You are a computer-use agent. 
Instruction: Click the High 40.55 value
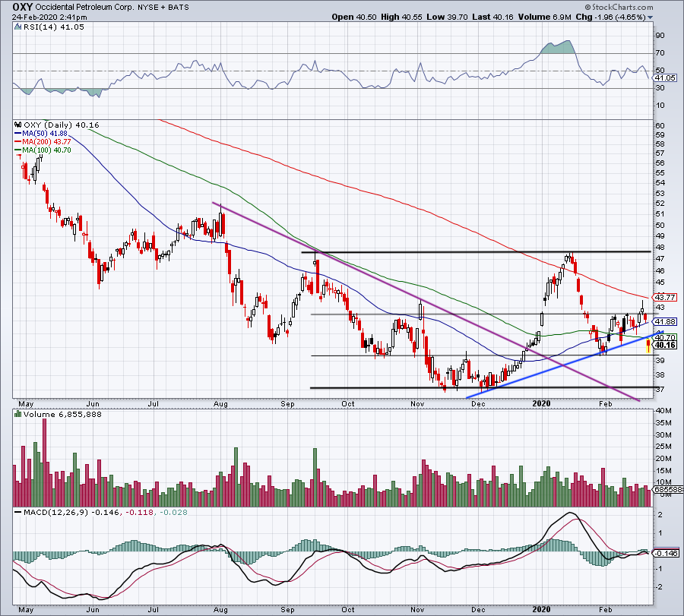pos(401,17)
